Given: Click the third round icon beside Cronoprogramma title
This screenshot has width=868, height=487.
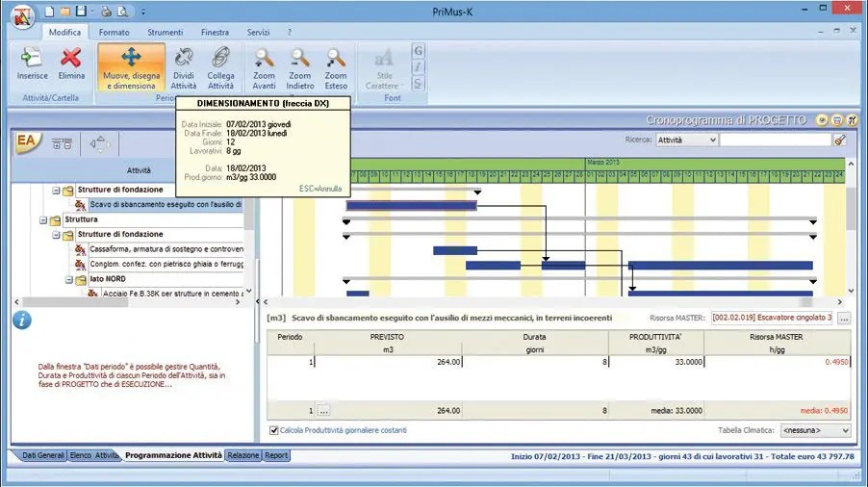Looking at the screenshot, I should [x=852, y=120].
